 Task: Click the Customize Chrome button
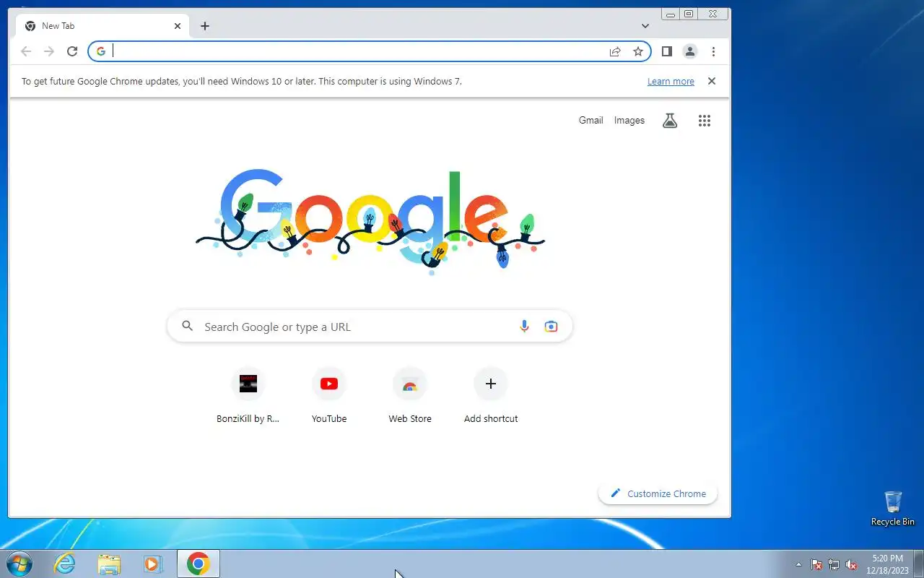[x=658, y=493]
